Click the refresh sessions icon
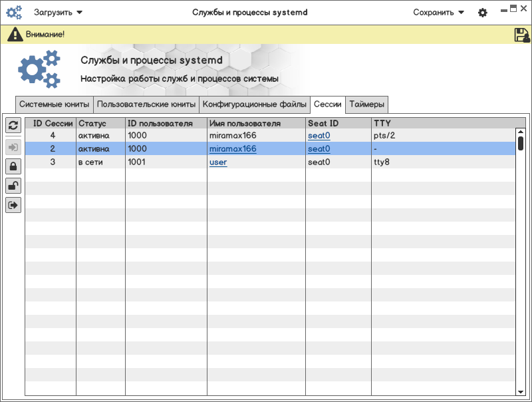Viewport: 532px width, 402px height. 13,125
